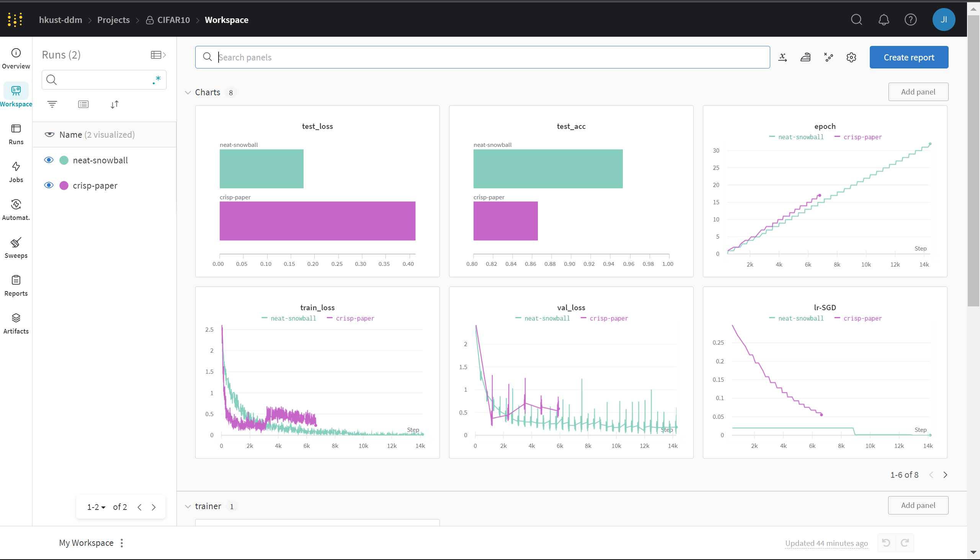Change color of crisp-paper run swatch
The height and width of the screenshot is (560, 980).
(x=64, y=186)
